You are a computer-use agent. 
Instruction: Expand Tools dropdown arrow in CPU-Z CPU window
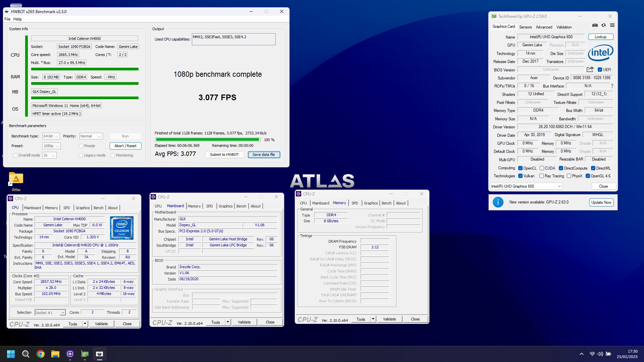point(85,324)
